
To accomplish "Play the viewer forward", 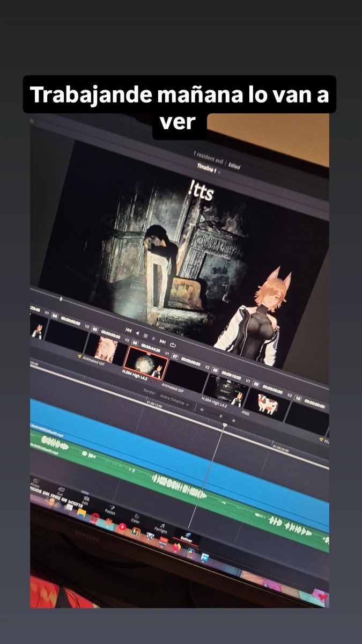I will coord(154,338).
